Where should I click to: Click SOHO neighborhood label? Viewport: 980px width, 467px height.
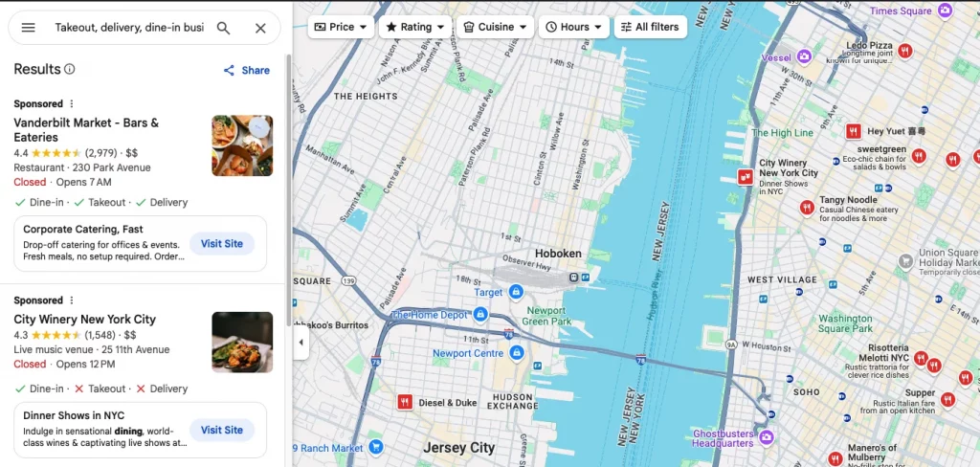click(806, 392)
